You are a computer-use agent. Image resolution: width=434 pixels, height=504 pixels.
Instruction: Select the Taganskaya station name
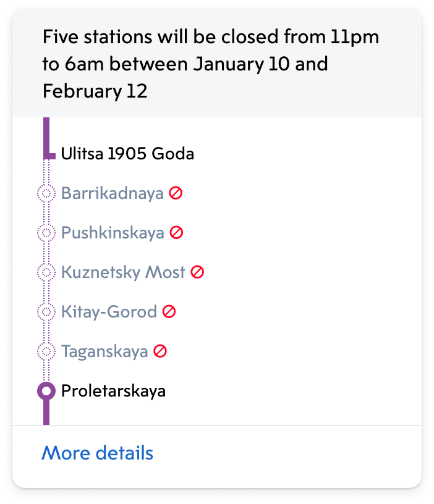[104, 351]
